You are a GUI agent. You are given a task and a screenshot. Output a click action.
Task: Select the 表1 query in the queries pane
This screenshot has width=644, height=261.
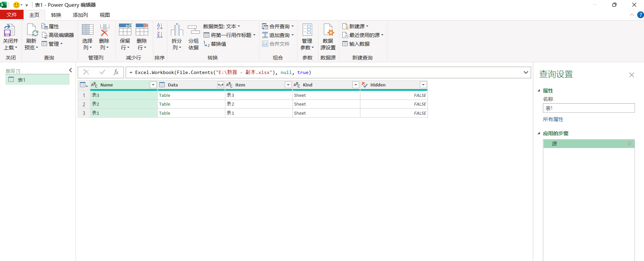point(37,80)
